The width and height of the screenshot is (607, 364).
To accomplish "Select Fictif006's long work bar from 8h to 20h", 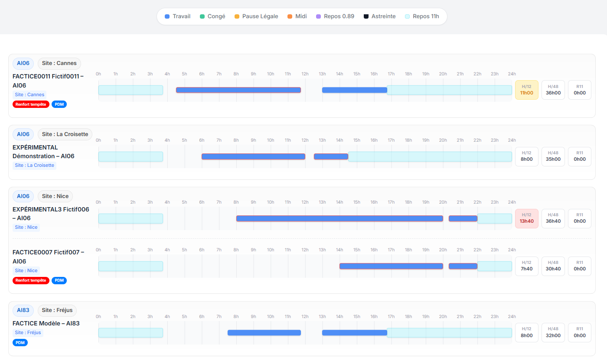I will [339, 218].
